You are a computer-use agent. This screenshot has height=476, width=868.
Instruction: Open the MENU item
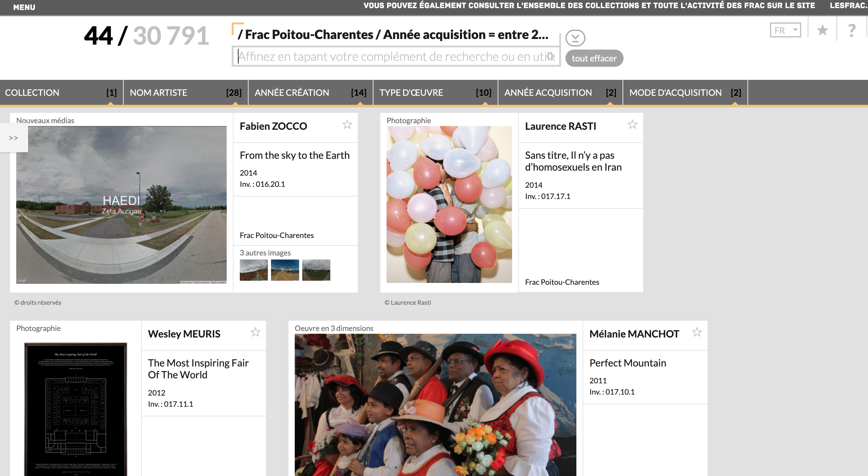24,7
